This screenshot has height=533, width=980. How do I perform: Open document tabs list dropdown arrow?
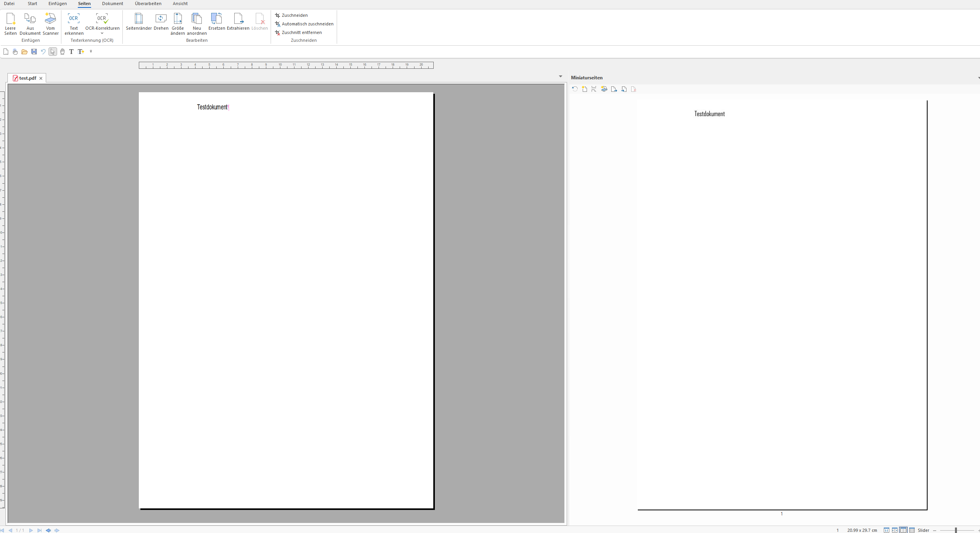560,77
